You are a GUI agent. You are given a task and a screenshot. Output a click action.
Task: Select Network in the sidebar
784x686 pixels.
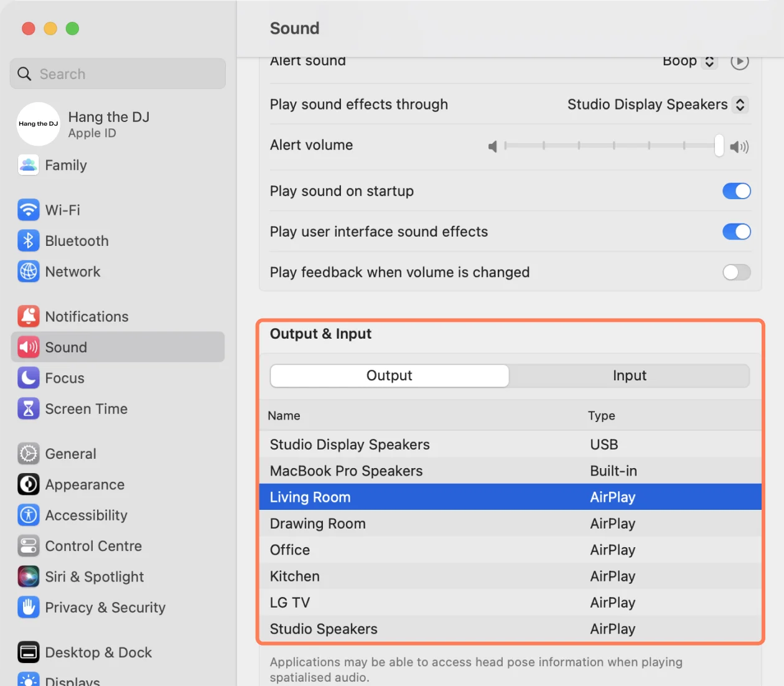pyautogui.click(x=73, y=271)
